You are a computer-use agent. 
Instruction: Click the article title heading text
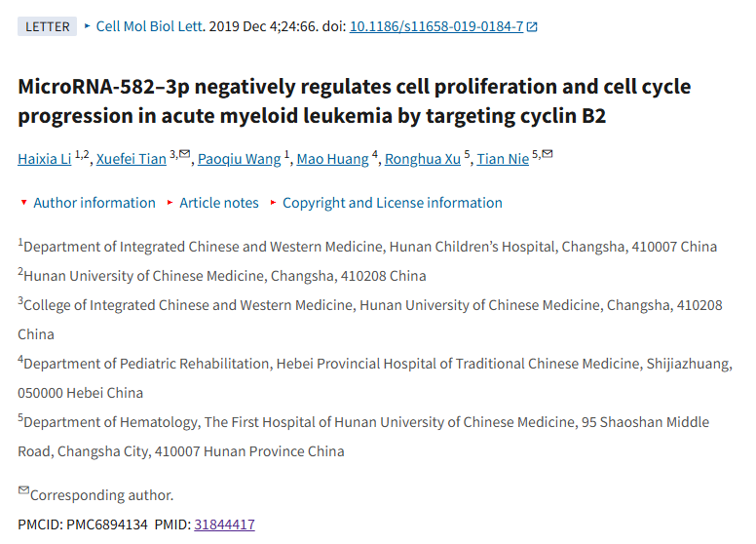[x=355, y=101]
